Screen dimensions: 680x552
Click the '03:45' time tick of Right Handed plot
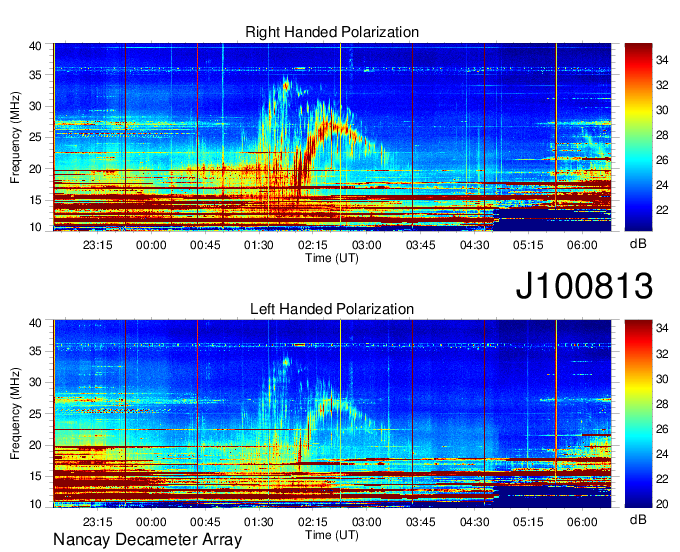[x=421, y=245]
